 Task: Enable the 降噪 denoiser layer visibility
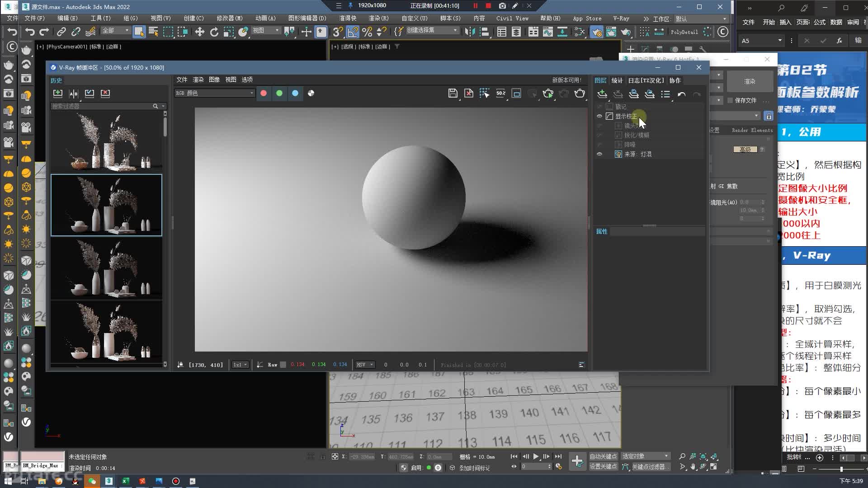pyautogui.click(x=599, y=145)
